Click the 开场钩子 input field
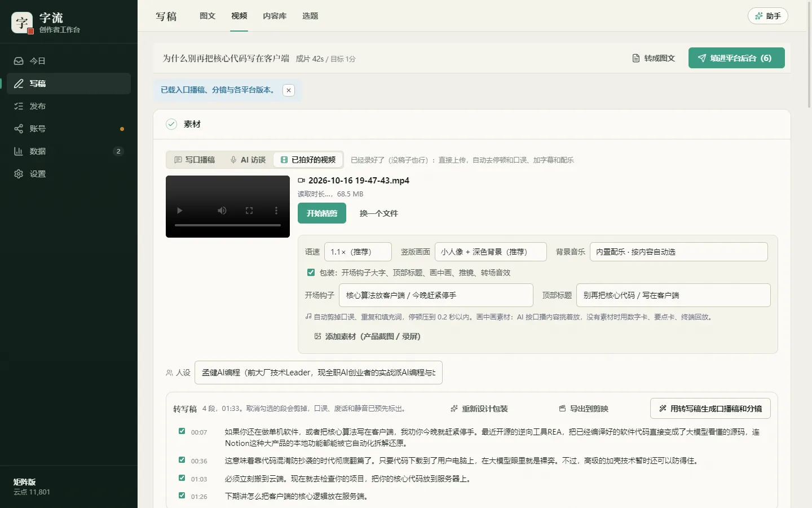The height and width of the screenshot is (508, 812). 436,295
